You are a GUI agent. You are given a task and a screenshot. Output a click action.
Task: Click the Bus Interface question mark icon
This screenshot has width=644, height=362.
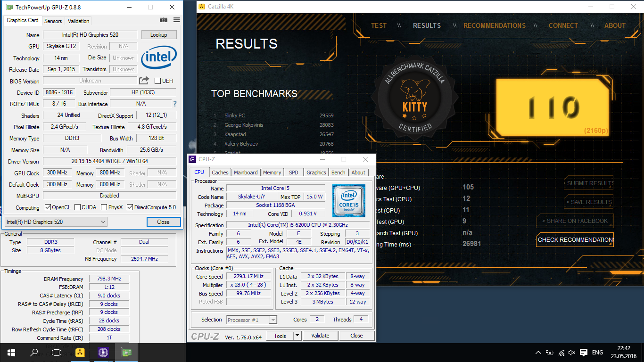coord(175,104)
